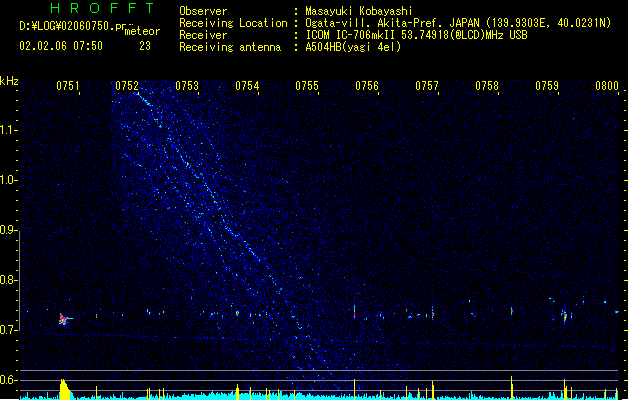
Task: Click receiver value ICOM IC-706mkII
Action: pos(351,35)
